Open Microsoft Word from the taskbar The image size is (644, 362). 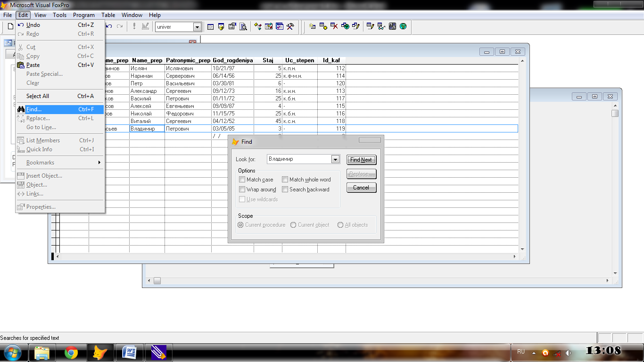click(x=129, y=352)
